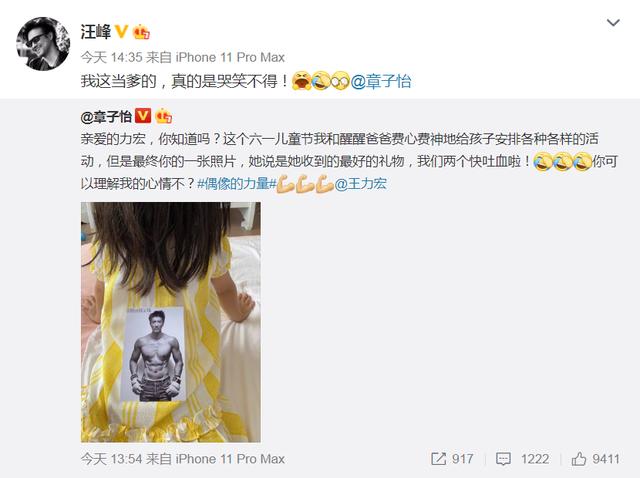The height and width of the screenshot is (478, 640).
Task: Click the 今天 13:54 original post timestamp
Action: (x=111, y=459)
